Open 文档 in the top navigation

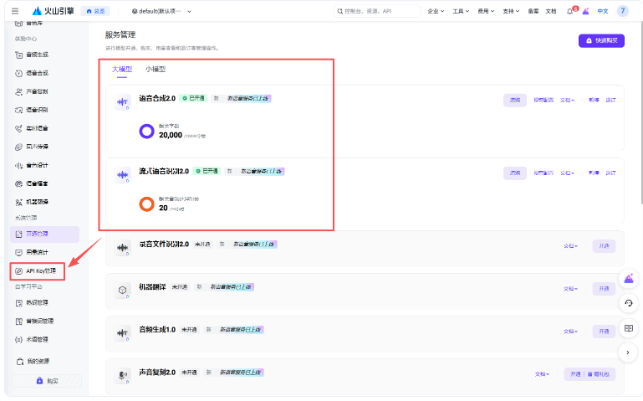551,11
